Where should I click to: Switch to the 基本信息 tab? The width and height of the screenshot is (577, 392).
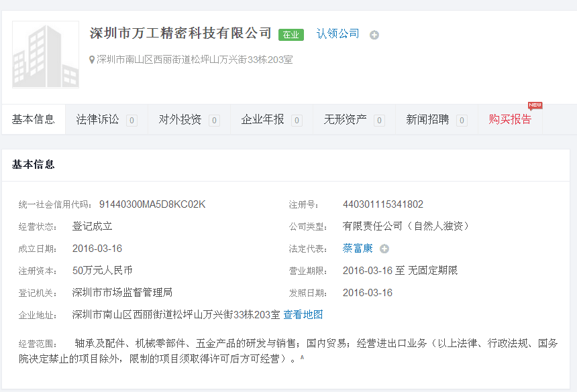click(x=34, y=120)
